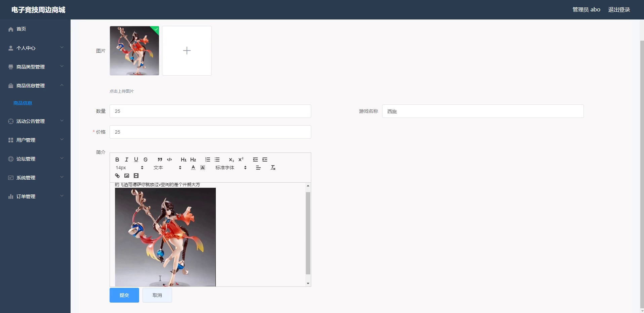Select the uploaded product figure thumbnail
This screenshot has height=313, width=644.
[134, 51]
